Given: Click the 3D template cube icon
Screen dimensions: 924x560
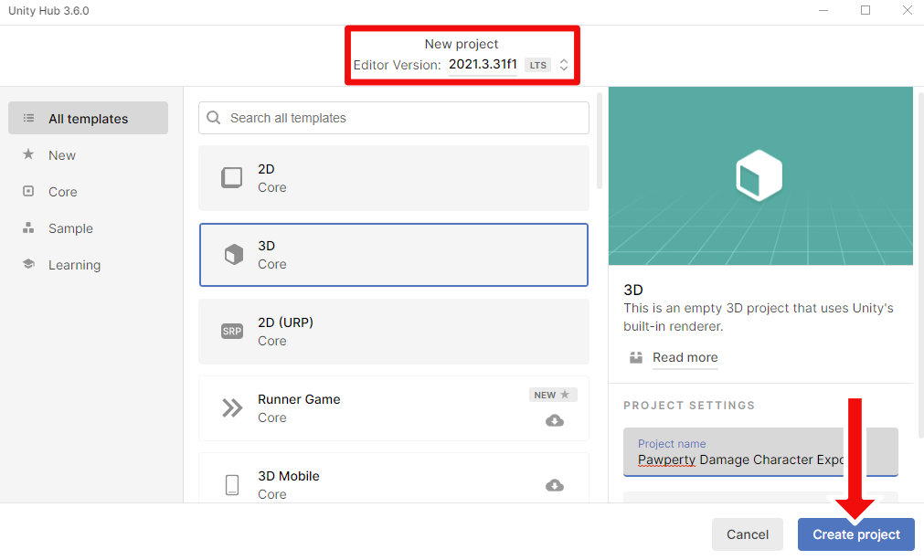Looking at the screenshot, I should (234, 255).
